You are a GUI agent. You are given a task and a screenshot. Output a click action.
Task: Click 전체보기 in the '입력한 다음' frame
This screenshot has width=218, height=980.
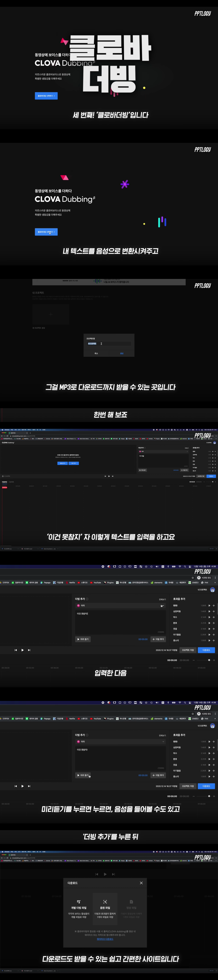162,599
